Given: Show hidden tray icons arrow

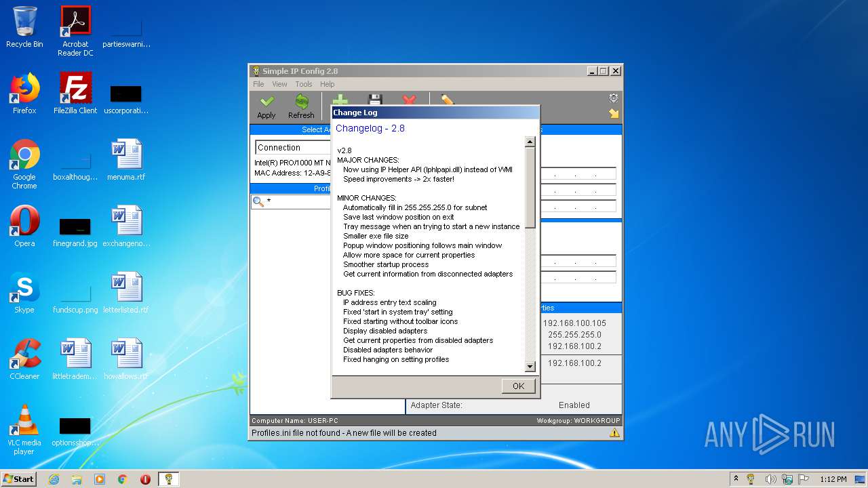Looking at the screenshot, I should point(736,479).
